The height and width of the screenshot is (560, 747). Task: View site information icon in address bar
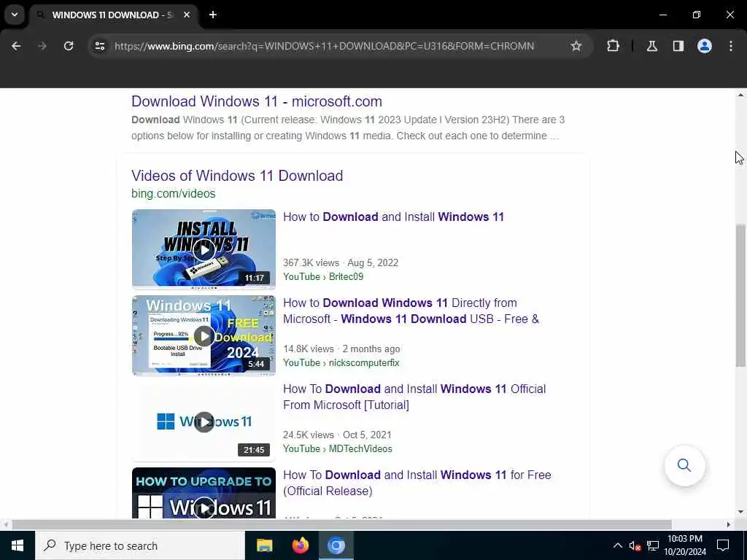tap(99, 46)
